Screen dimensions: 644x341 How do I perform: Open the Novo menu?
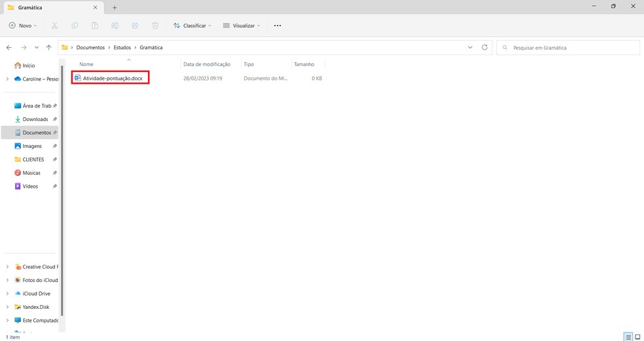click(23, 26)
